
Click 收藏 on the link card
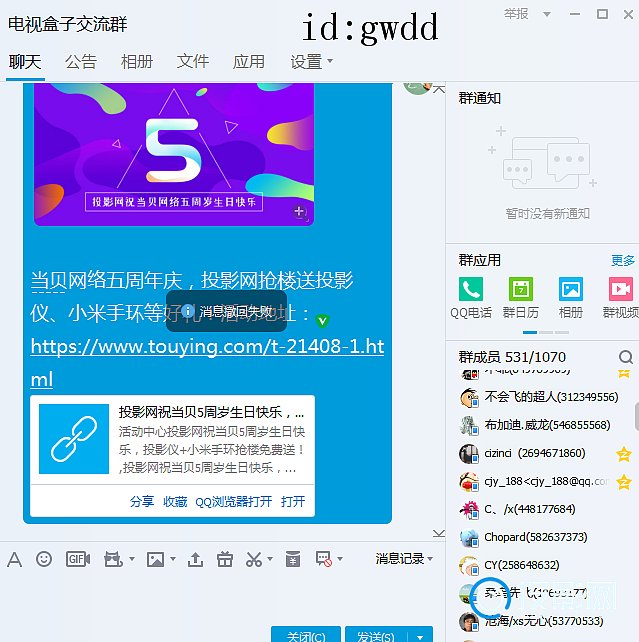pyautogui.click(x=175, y=501)
